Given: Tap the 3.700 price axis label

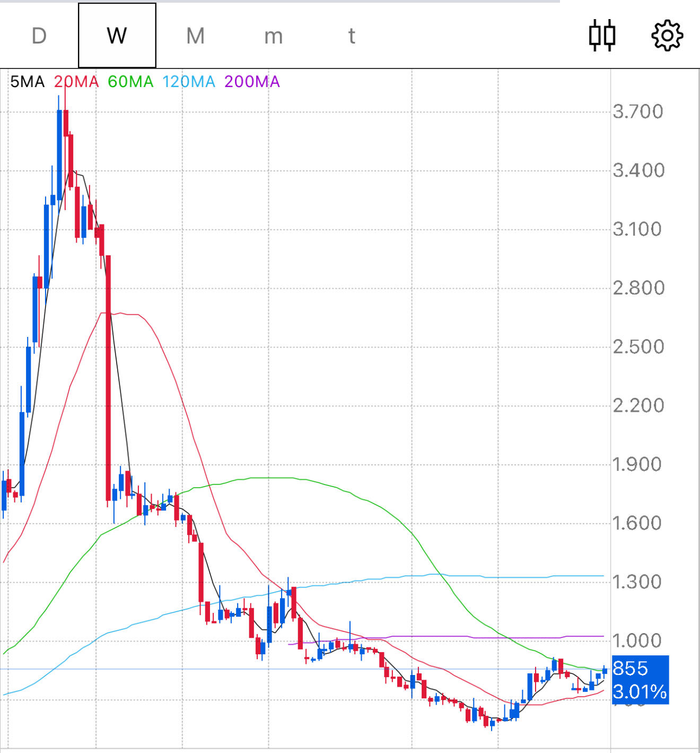Looking at the screenshot, I should pyautogui.click(x=638, y=112).
